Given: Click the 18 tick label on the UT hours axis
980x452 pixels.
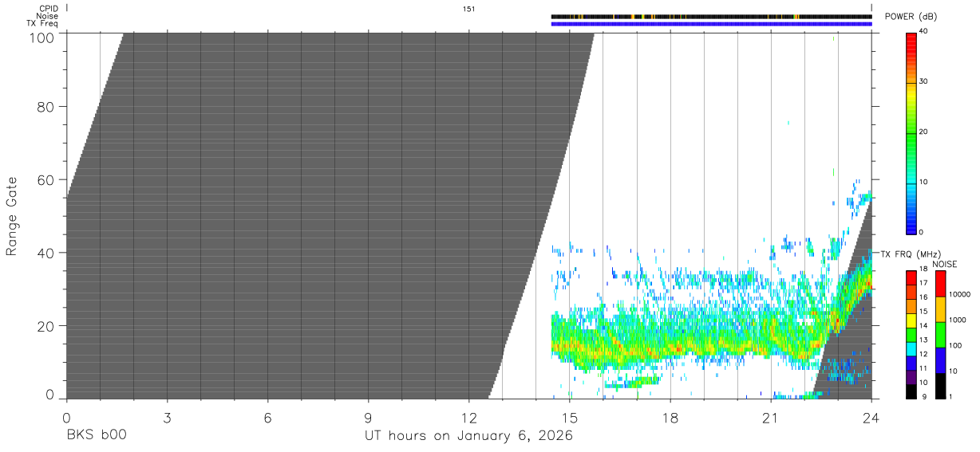Looking at the screenshot, I should pos(670,419).
